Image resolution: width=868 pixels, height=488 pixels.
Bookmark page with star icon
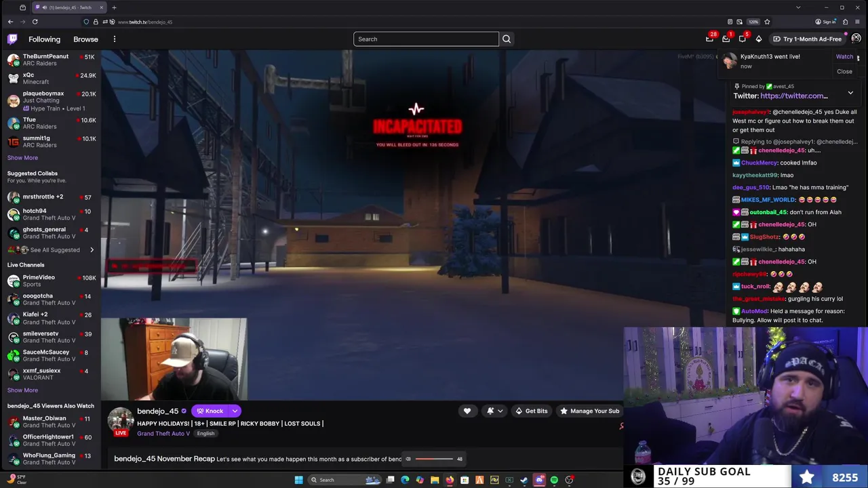pos(767,22)
